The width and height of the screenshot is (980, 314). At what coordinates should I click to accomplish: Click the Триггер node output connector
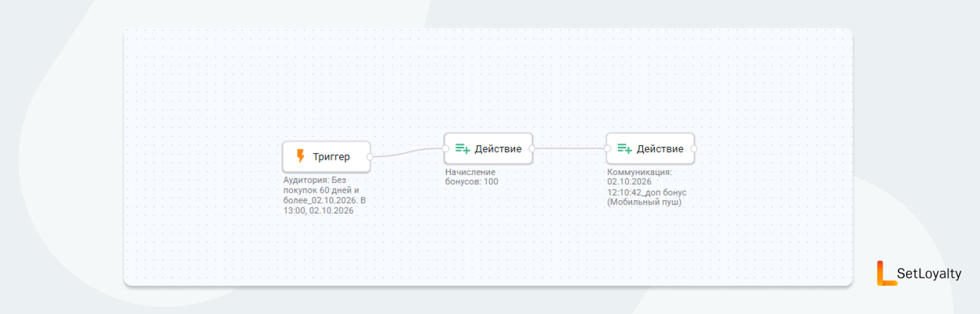click(370, 157)
